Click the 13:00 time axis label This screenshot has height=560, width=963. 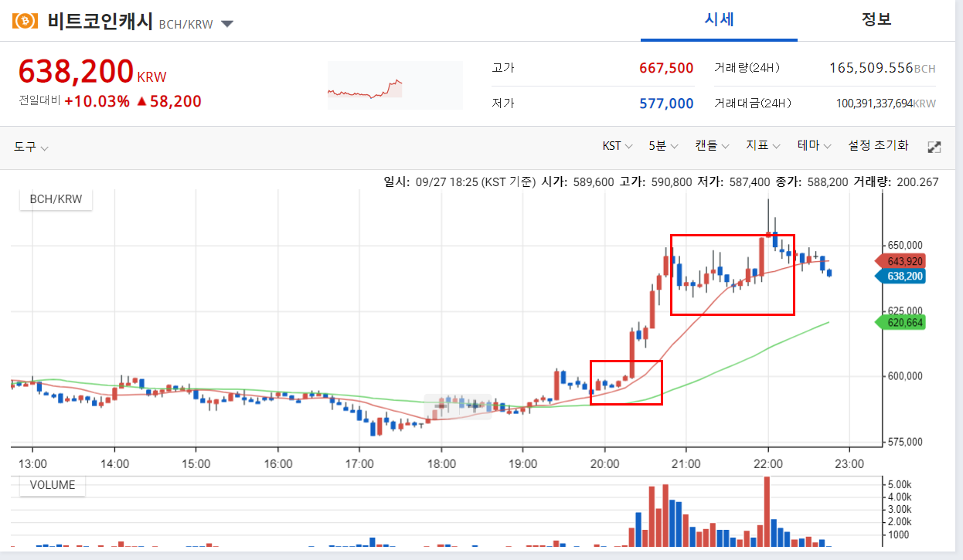click(32, 463)
